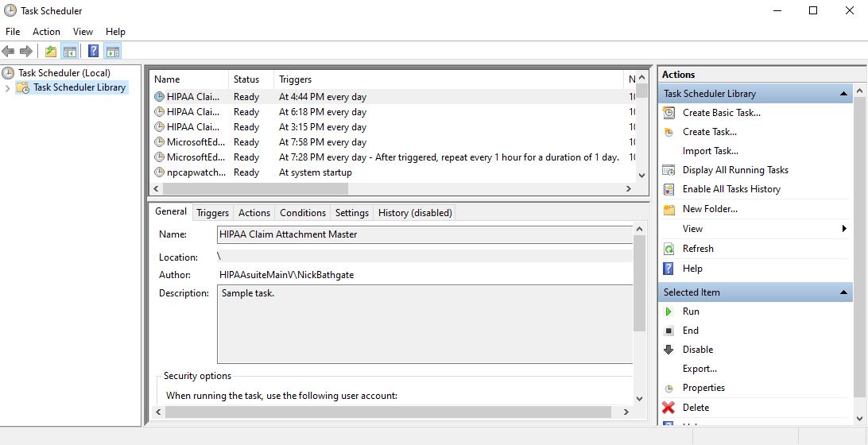Click the Display All Running Tasks icon
Image resolution: width=868 pixels, height=445 pixels.
(668, 170)
